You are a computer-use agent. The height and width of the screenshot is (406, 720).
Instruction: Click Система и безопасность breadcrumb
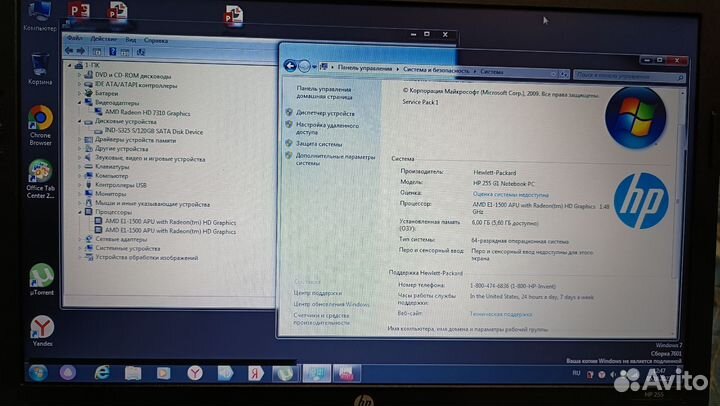[x=436, y=70]
